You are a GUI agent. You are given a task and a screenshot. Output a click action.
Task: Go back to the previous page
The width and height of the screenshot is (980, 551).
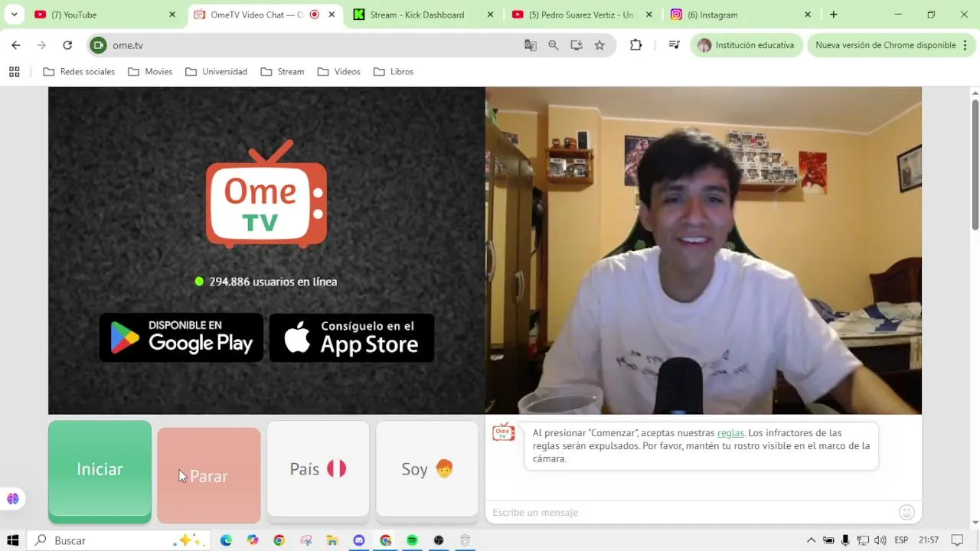(16, 45)
